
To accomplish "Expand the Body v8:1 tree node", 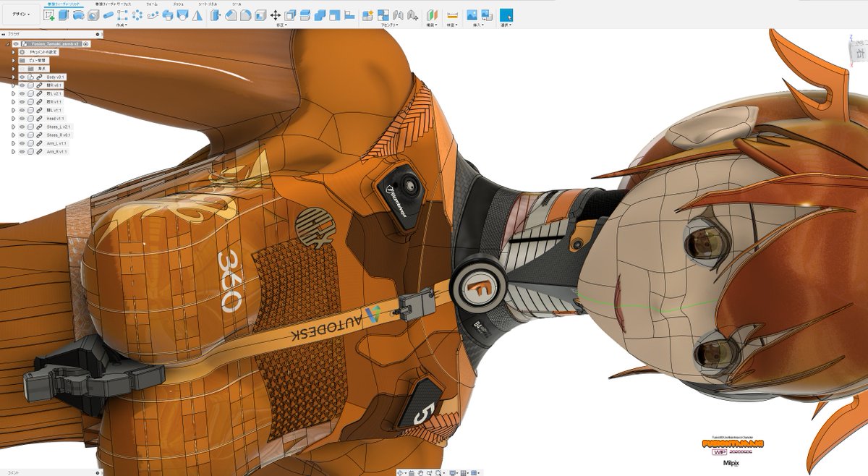I will click(x=14, y=77).
